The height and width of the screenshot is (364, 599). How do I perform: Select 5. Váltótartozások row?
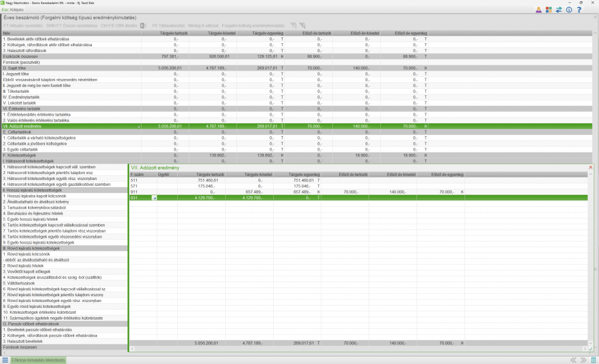tap(64, 283)
